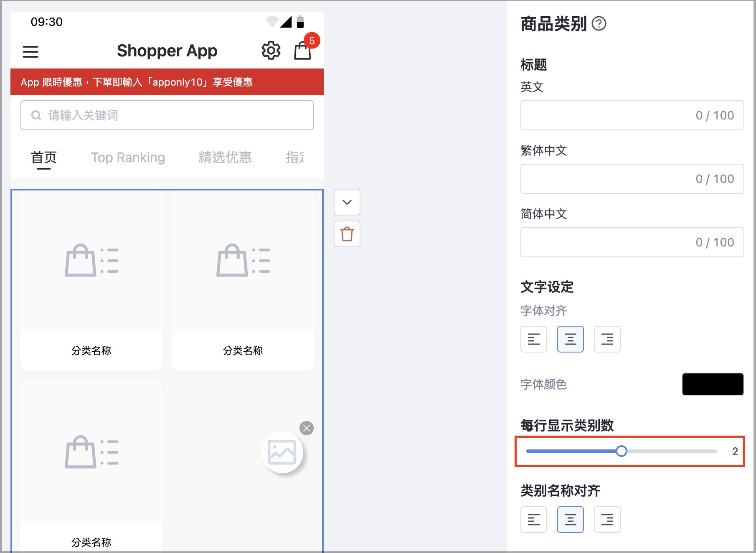Select the first 分类名称 category card
This screenshot has width=756, height=553.
[x=91, y=281]
